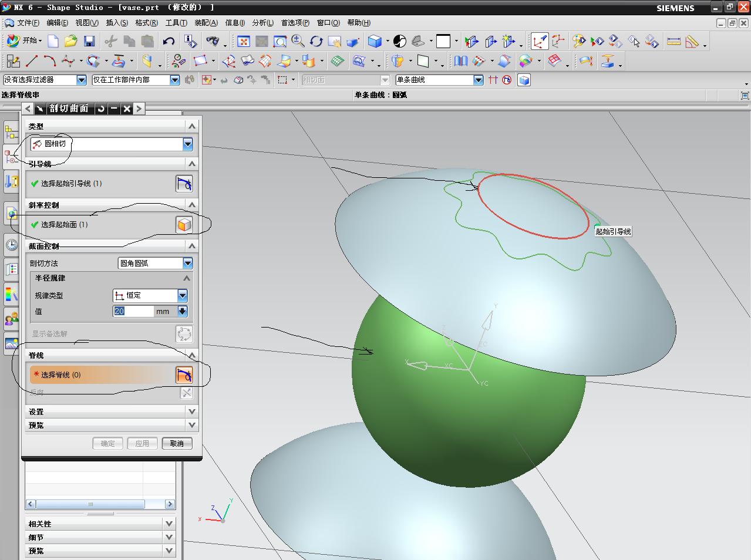Open the sketch tool icon
The height and width of the screenshot is (560, 751).
click(13, 60)
